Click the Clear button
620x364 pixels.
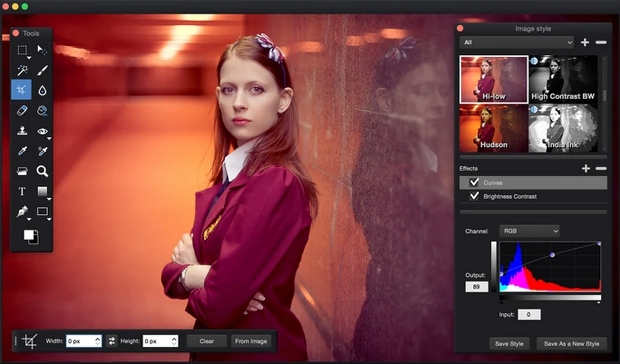[207, 341]
